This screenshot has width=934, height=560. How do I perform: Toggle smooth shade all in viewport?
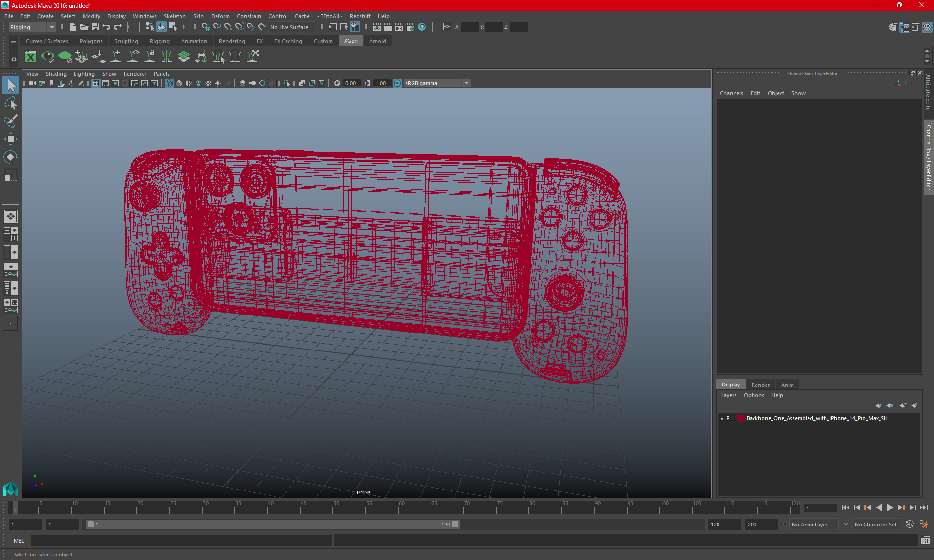[x=179, y=83]
